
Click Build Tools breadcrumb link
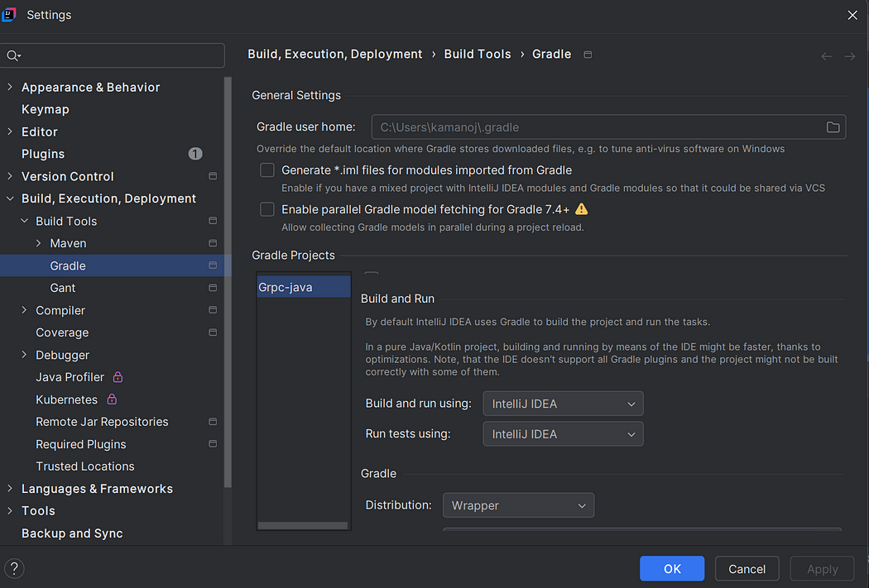tap(478, 55)
